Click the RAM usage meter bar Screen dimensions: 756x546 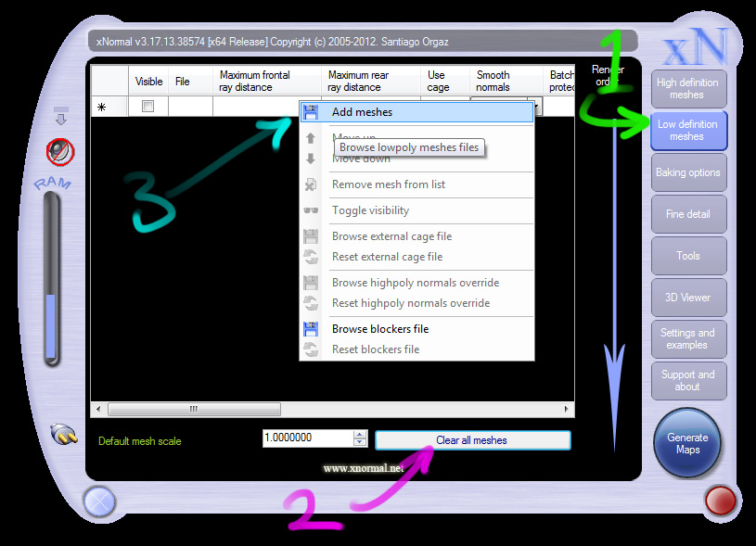coord(51,278)
